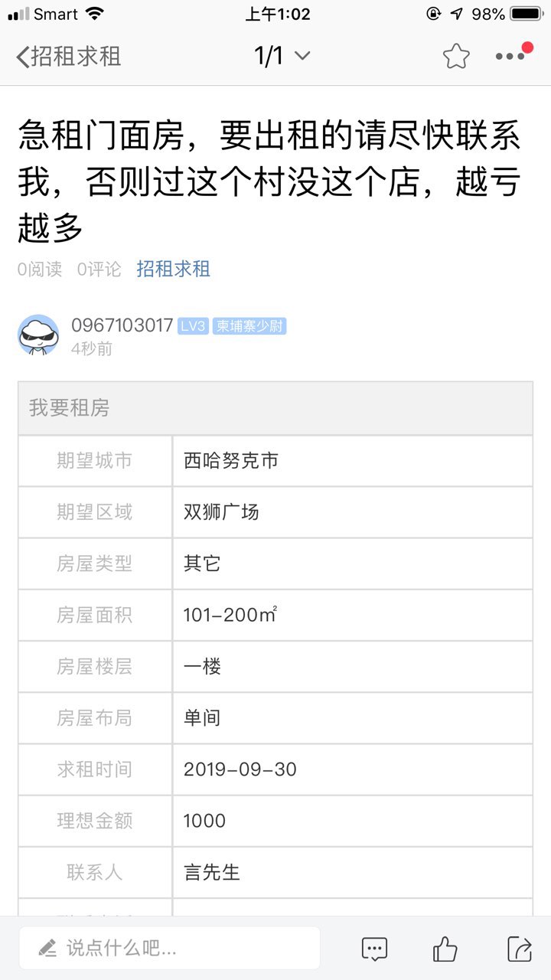Screen dimensions: 551x980
Task: Favorite this post with the star icon
Action: pos(455,56)
